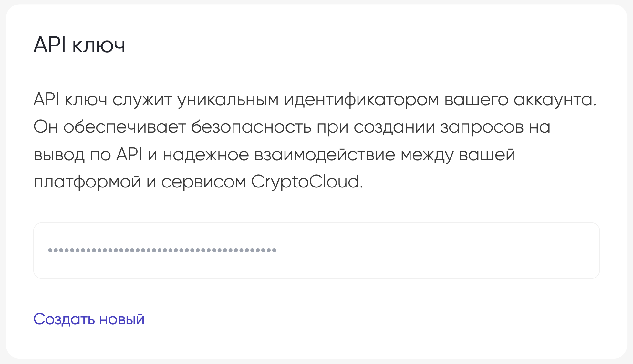This screenshot has width=633, height=364.
Task: Click the word "взаимодействие" in the description
Action: [325, 154]
